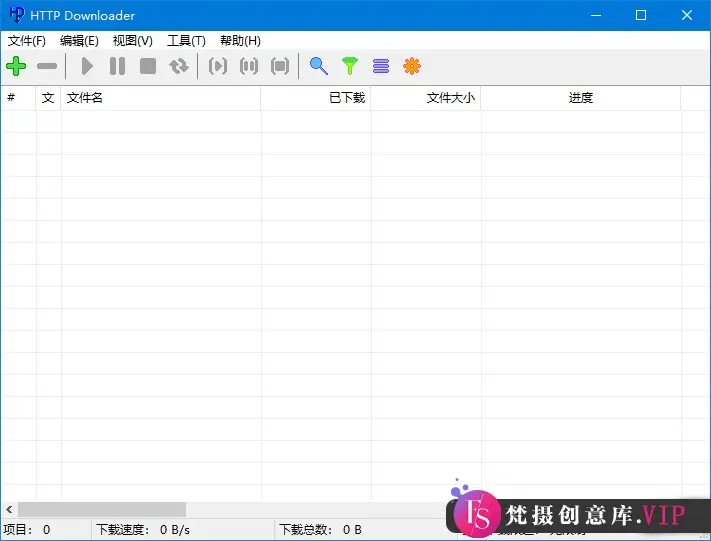The height and width of the screenshot is (541, 711).
Task: Start download with the play icon
Action: (x=87, y=66)
